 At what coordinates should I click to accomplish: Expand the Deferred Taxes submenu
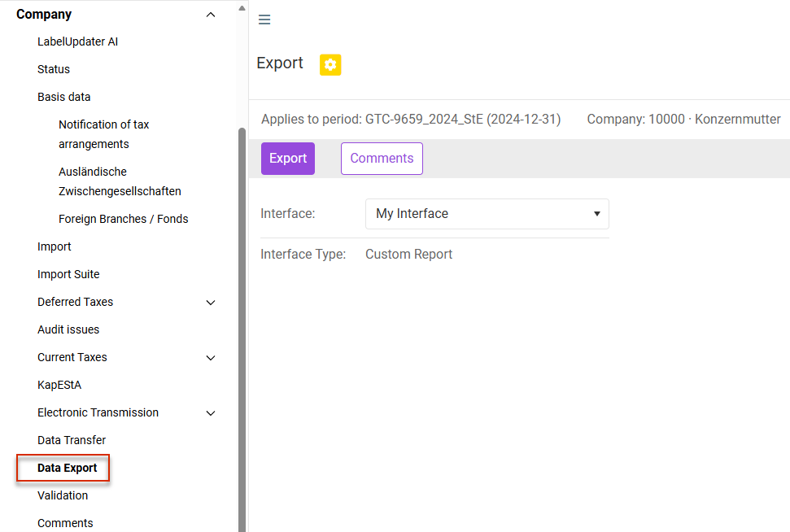click(x=211, y=303)
